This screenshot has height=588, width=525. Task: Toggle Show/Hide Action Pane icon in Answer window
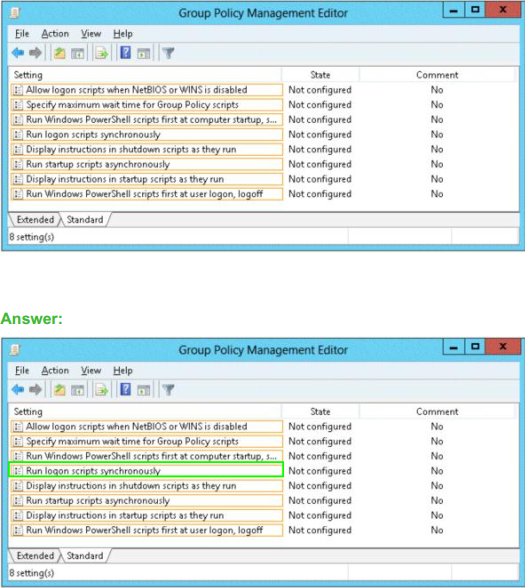point(144,390)
